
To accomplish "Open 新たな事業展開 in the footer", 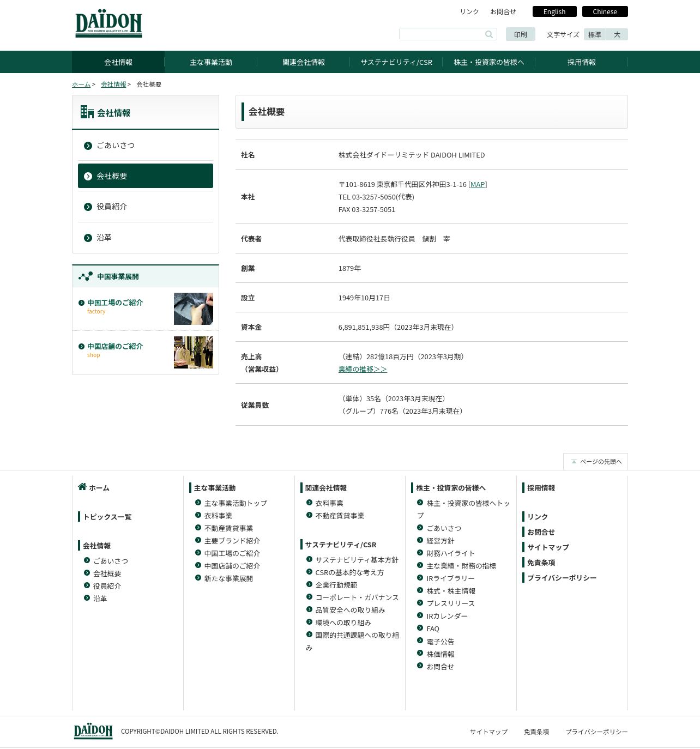I will click(x=229, y=578).
